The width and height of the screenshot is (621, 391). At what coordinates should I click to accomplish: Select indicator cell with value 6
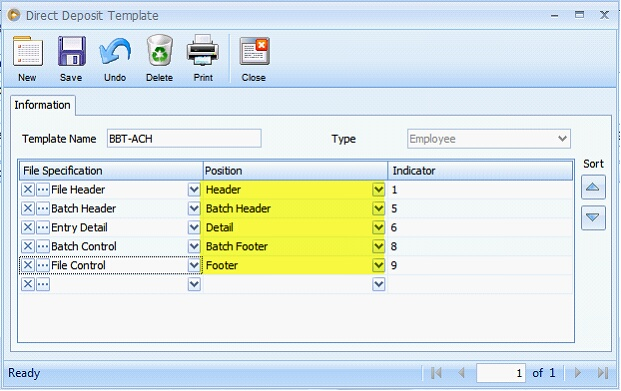point(480,227)
